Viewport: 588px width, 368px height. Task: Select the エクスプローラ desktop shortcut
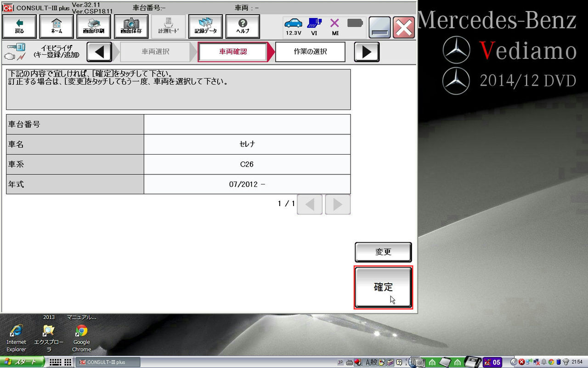49,338
